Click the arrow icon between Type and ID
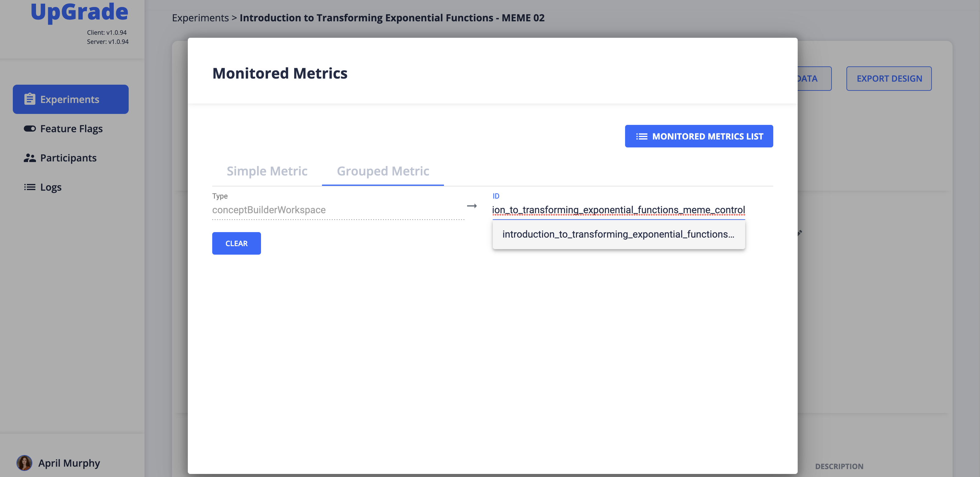The width and height of the screenshot is (980, 477). (472, 206)
